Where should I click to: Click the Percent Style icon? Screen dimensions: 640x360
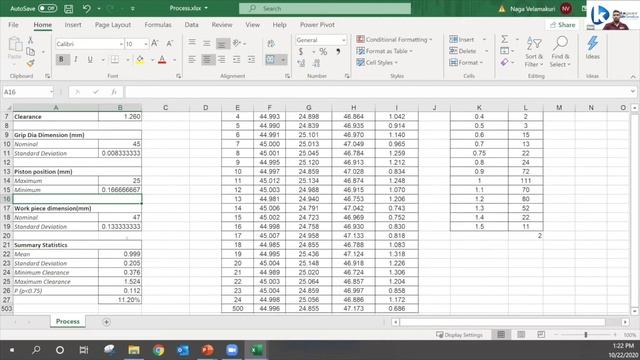pyautogui.click(x=323, y=52)
